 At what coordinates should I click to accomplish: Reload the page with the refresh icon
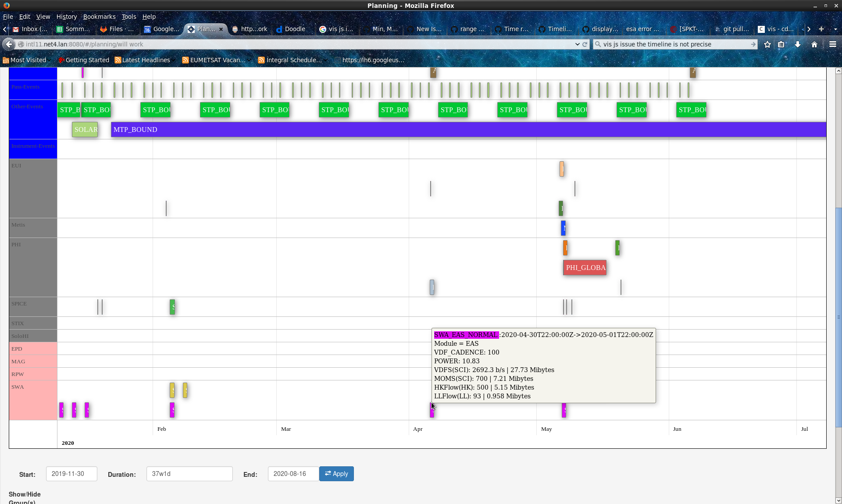pyautogui.click(x=585, y=44)
